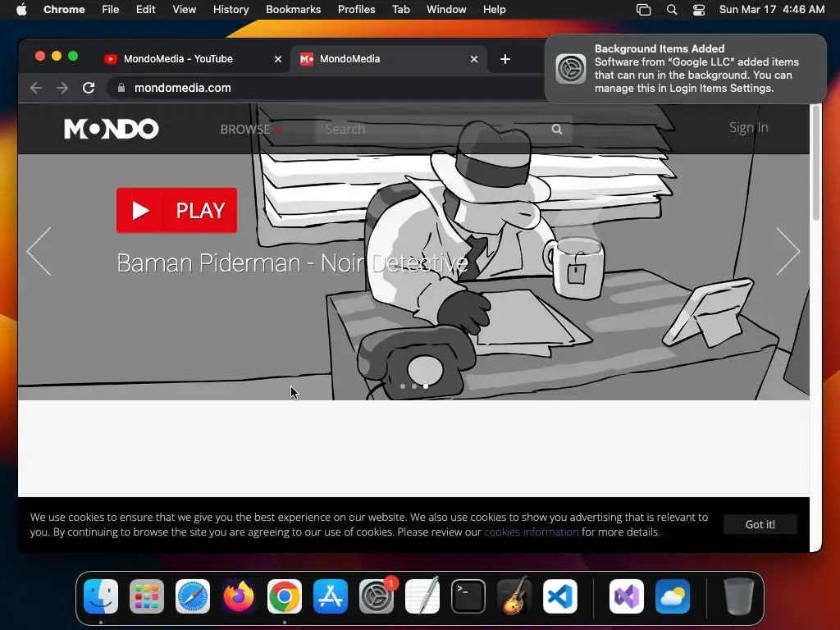Click the mondomedia.com address bar
The height and width of the screenshot is (630, 840).
coord(326,88)
